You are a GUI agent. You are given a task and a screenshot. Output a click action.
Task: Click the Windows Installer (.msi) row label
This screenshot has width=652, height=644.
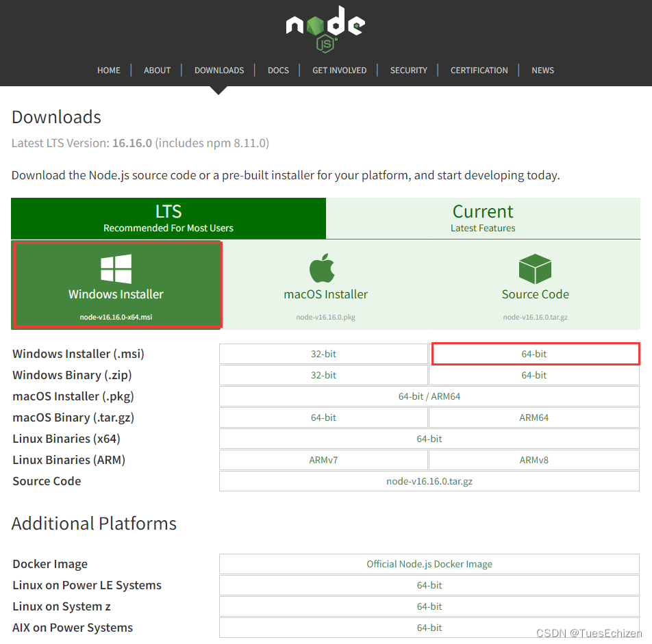pyautogui.click(x=79, y=354)
